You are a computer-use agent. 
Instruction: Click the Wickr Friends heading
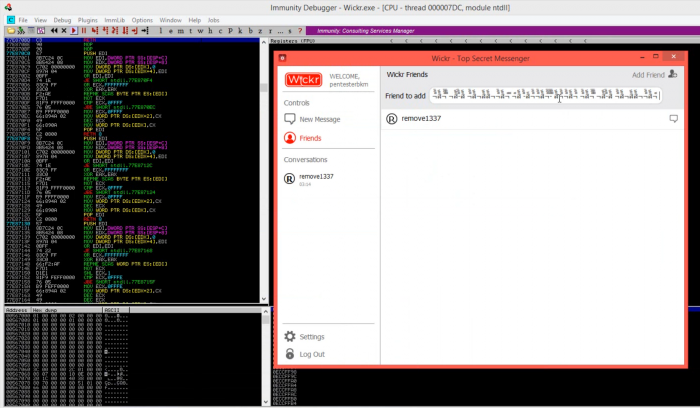pos(407,75)
